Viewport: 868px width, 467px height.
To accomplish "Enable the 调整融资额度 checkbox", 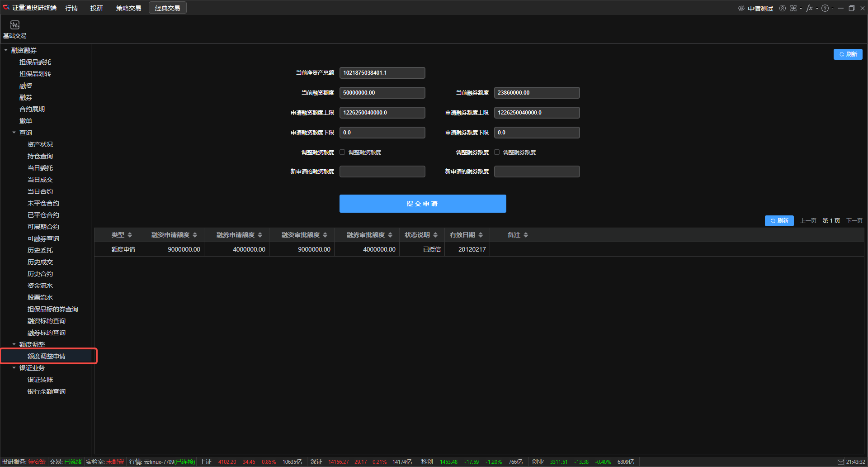I will point(342,152).
